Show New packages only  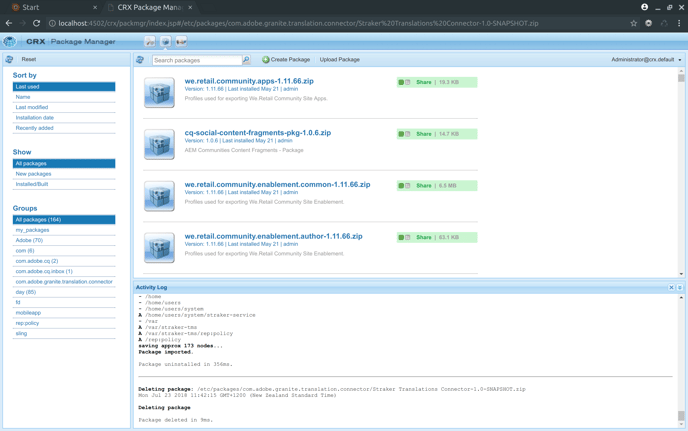point(64,174)
